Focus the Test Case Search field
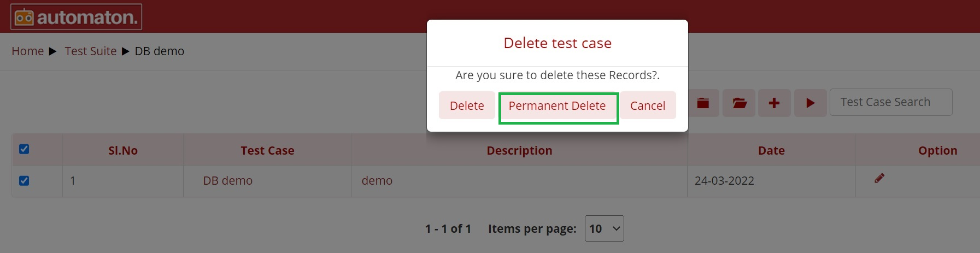This screenshot has width=980, height=253. pos(891,102)
